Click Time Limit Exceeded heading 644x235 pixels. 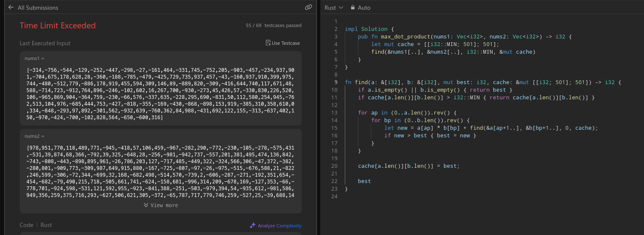58,25
